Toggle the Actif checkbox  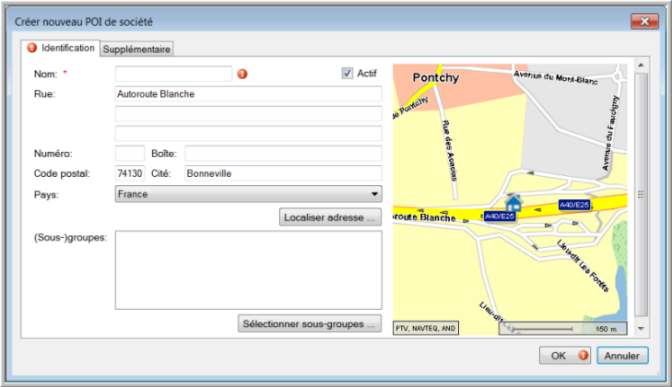347,73
